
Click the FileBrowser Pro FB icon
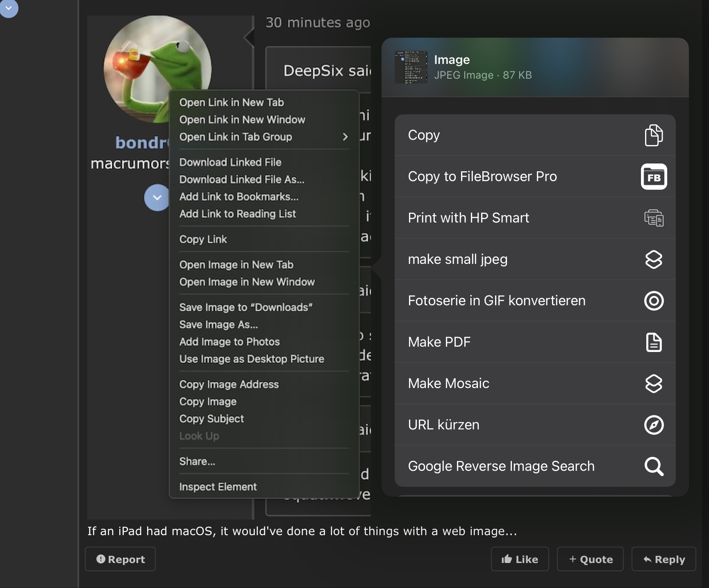654,177
